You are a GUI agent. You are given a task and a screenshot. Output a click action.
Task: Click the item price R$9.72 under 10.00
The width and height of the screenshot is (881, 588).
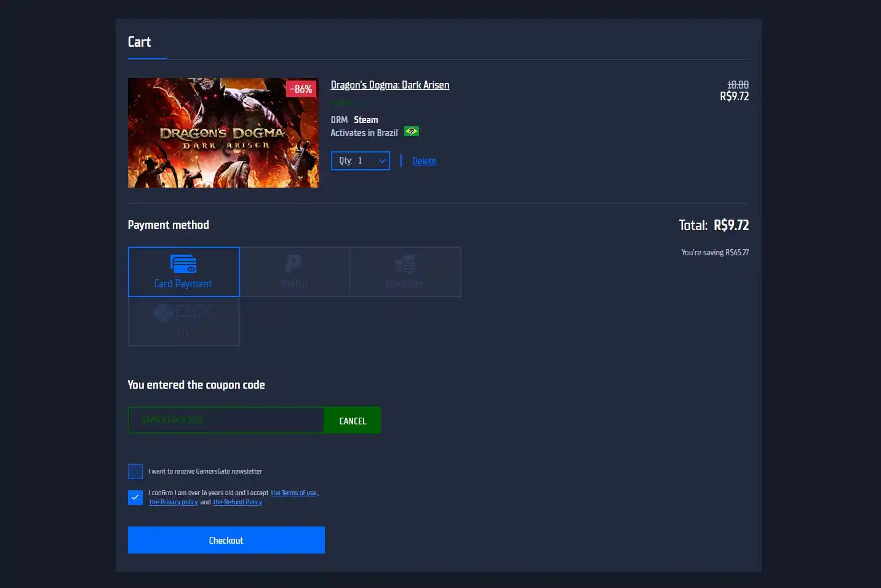tap(735, 96)
